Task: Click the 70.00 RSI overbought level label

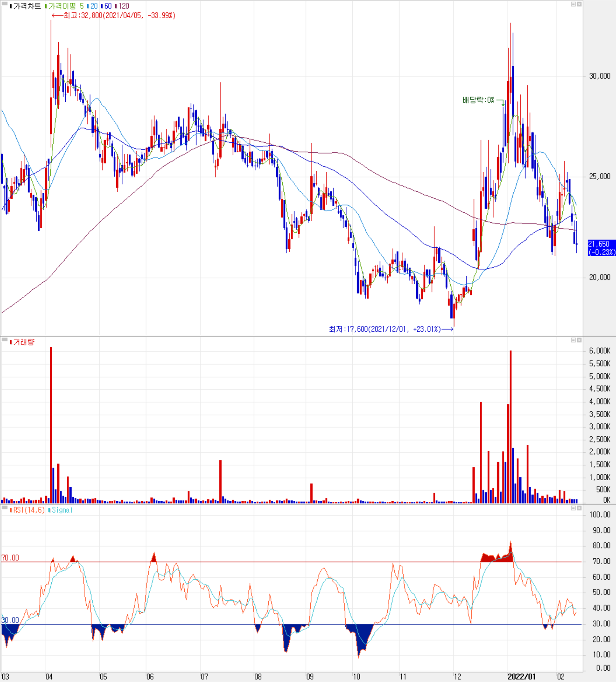Action: (10, 558)
